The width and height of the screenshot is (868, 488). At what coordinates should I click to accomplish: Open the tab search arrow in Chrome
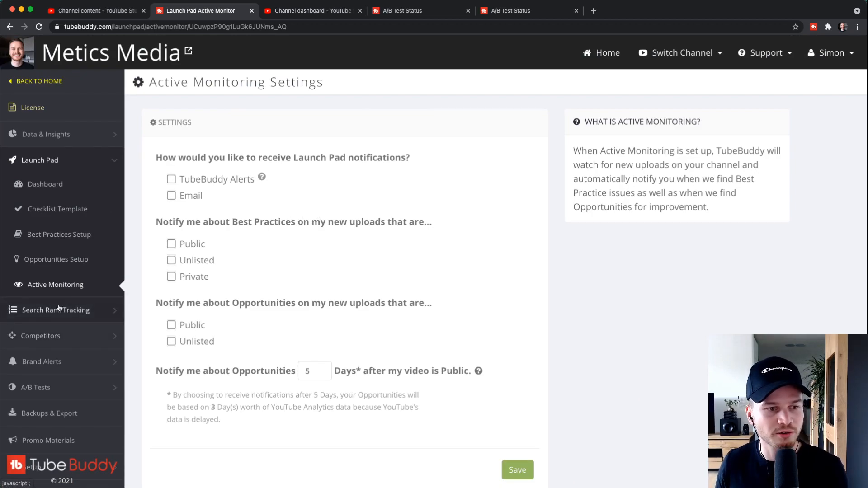(857, 10)
